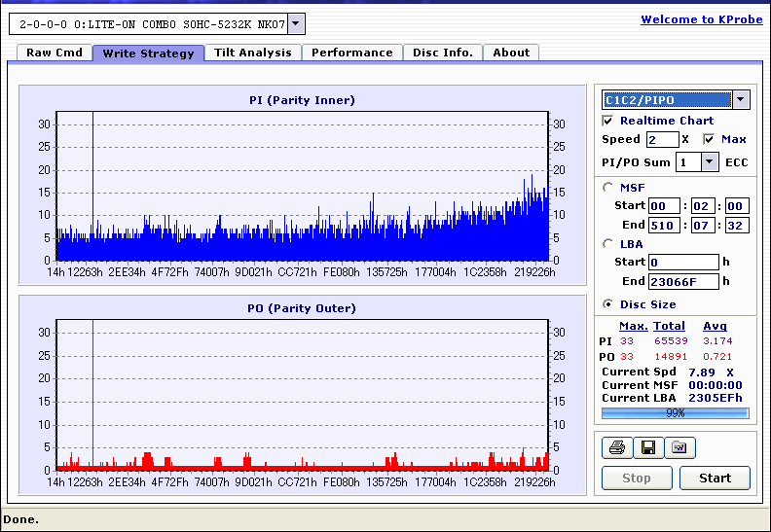Expand the drive selection dropdown
This screenshot has height=532, width=771.
click(x=296, y=23)
